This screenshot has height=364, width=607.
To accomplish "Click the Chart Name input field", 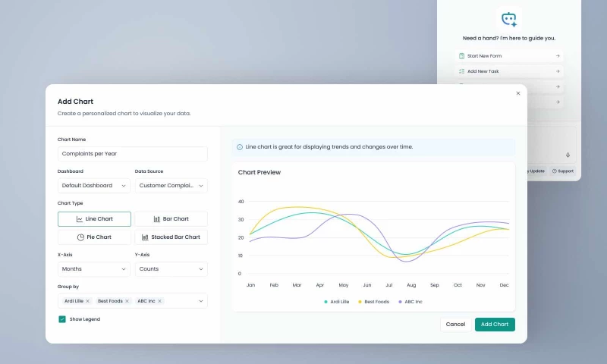I will (132, 154).
